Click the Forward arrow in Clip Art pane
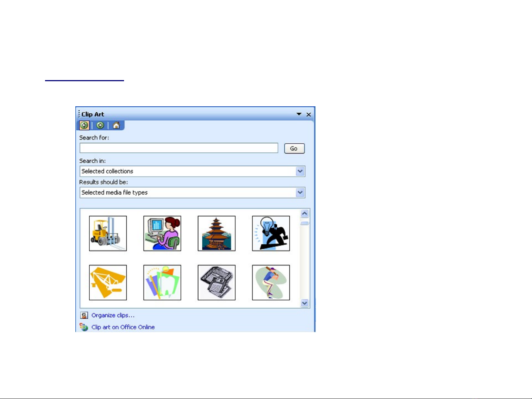 tap(100, 125)
